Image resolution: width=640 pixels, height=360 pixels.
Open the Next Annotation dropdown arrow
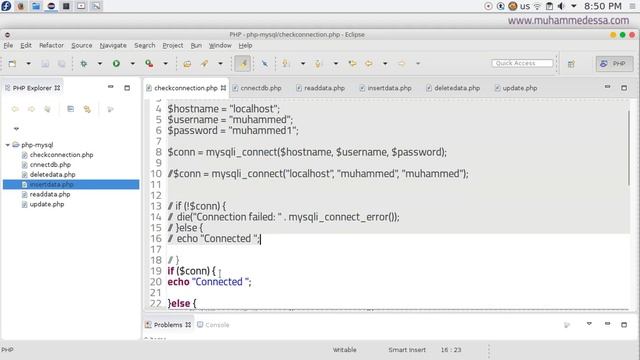303,64
